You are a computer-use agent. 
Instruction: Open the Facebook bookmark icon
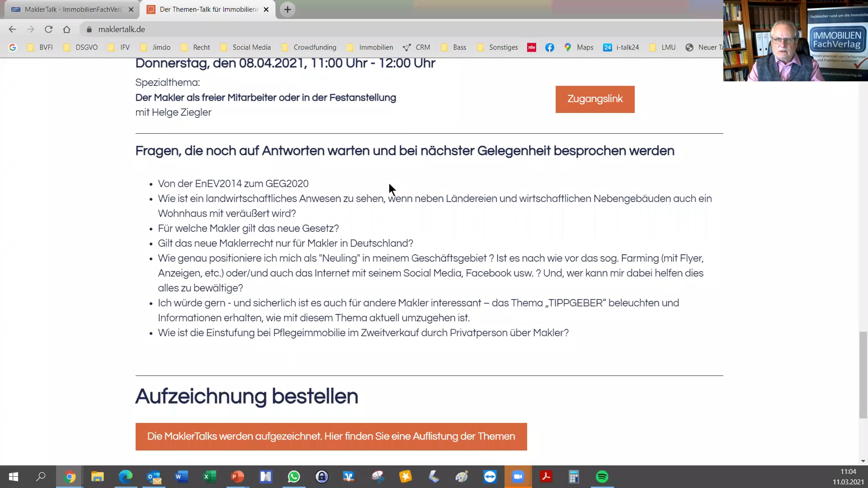[549, 47]
